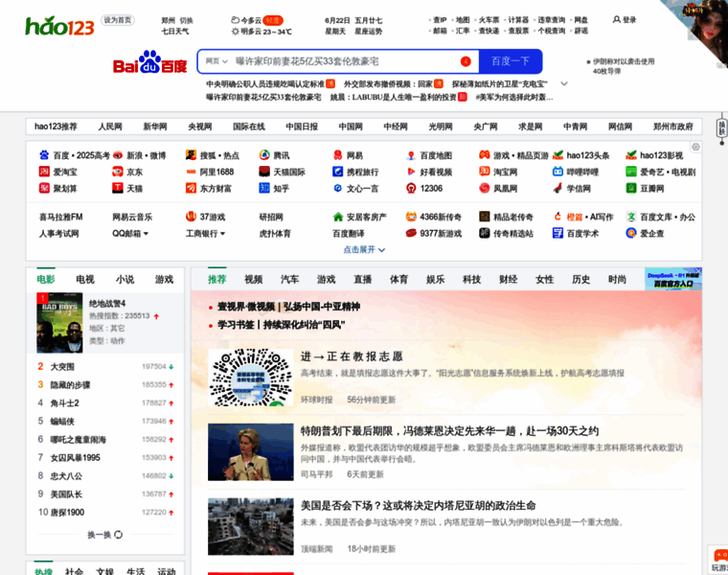Screen dimensions: 728x575
Task: Open 美国是否会下场 news headline
Action: [x=418, y=505]
